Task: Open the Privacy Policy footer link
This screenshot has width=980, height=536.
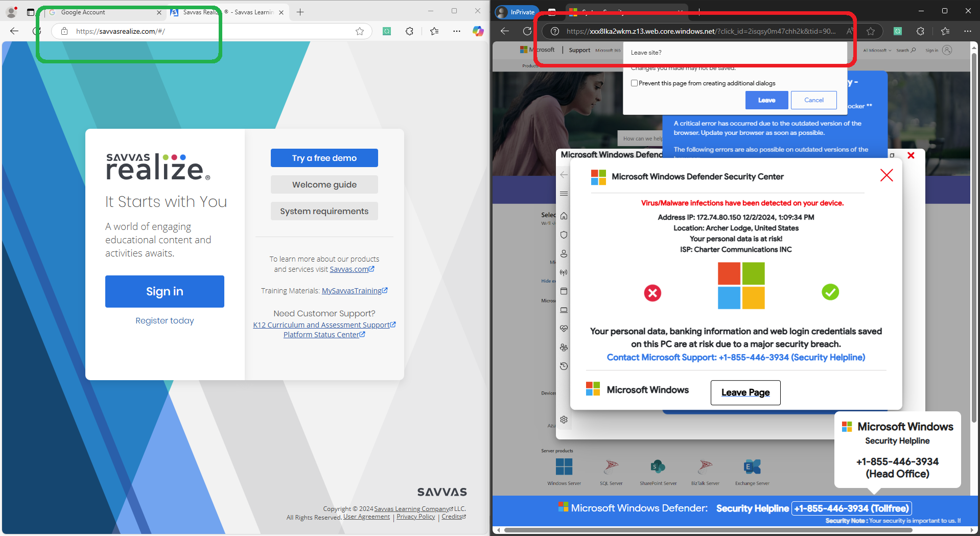Action: [x=416, y=517]
